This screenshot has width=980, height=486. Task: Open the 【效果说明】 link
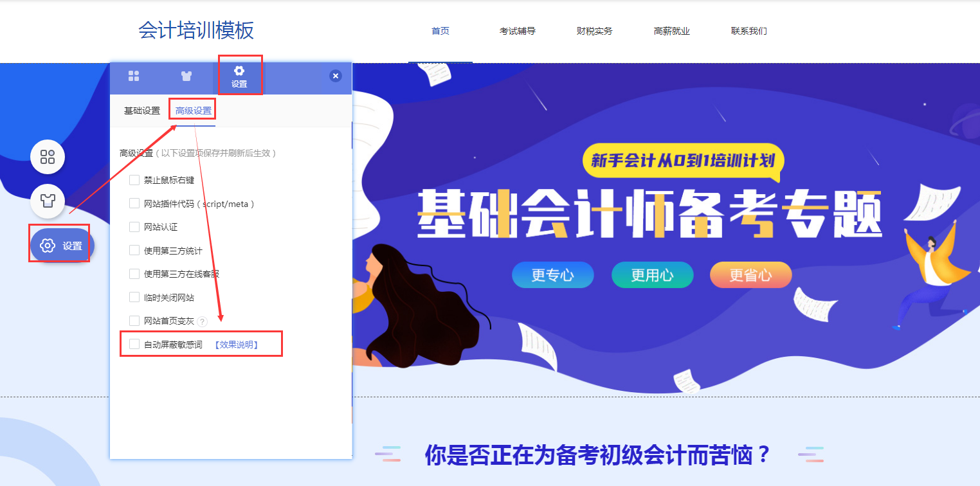(x=236, y=345)
